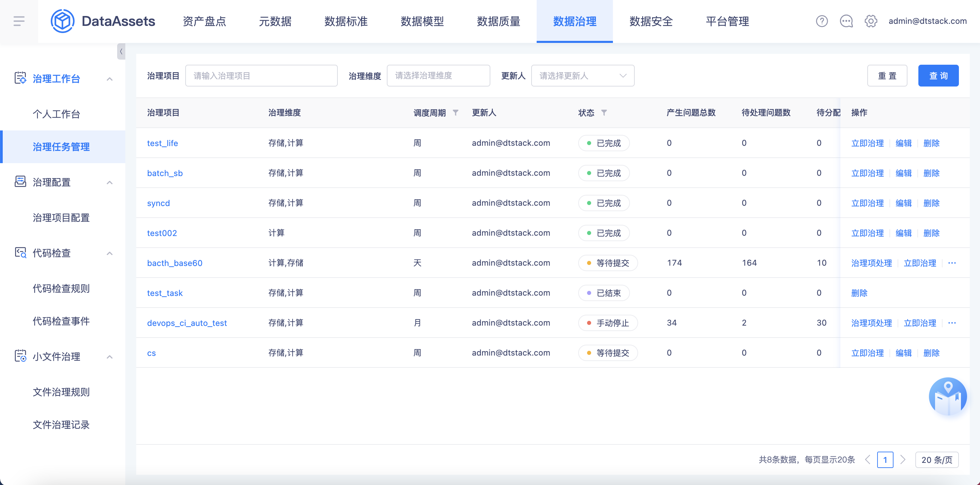Open the 治理维度 selector

click(438, 75)
